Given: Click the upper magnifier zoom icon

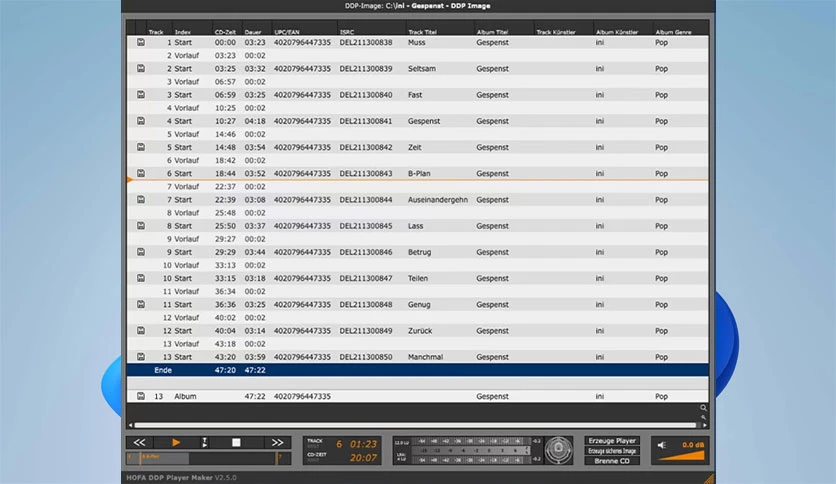Looking at the screenshot, I should coord(703,408).
